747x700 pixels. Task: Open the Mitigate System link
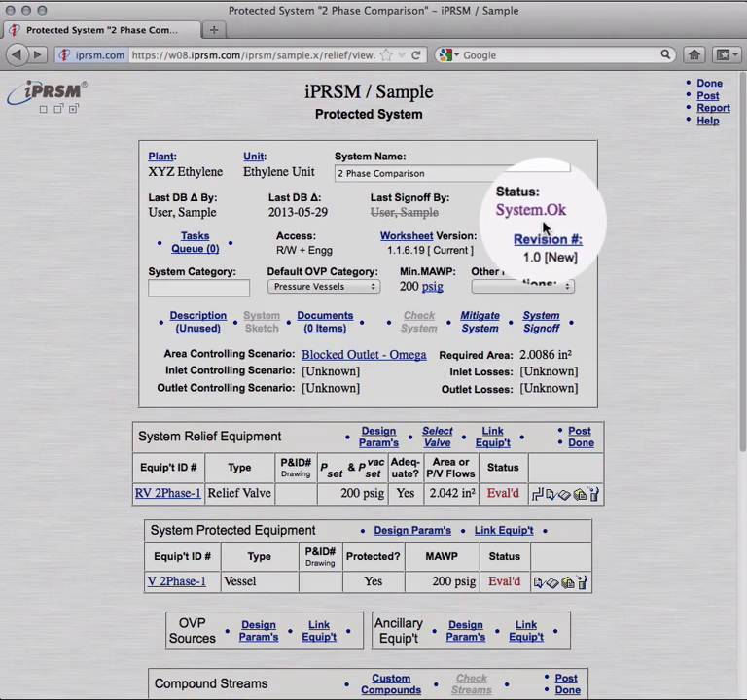(x=480, y=322)
